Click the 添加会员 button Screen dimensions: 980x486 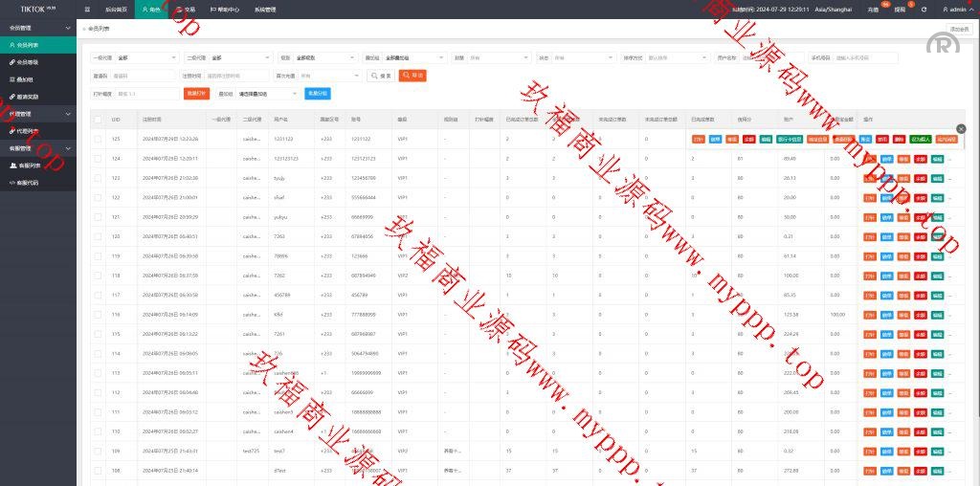[958, 30]
